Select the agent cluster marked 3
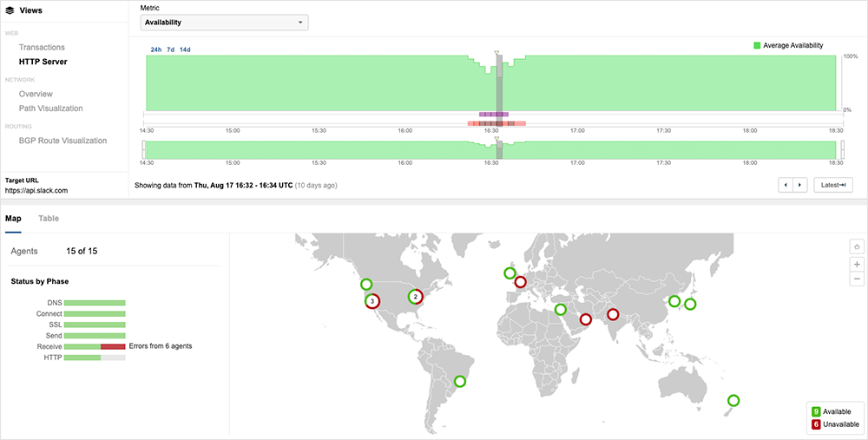868x440 pixels. 372,301
